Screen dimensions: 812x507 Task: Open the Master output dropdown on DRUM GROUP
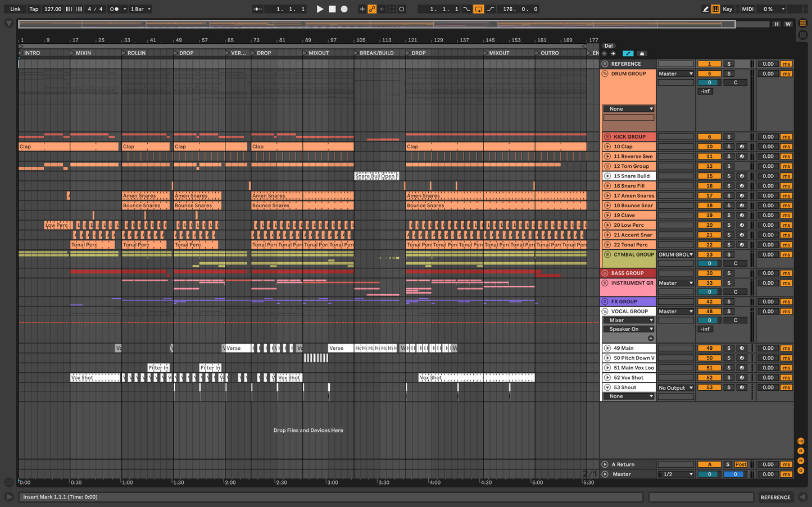675,74
